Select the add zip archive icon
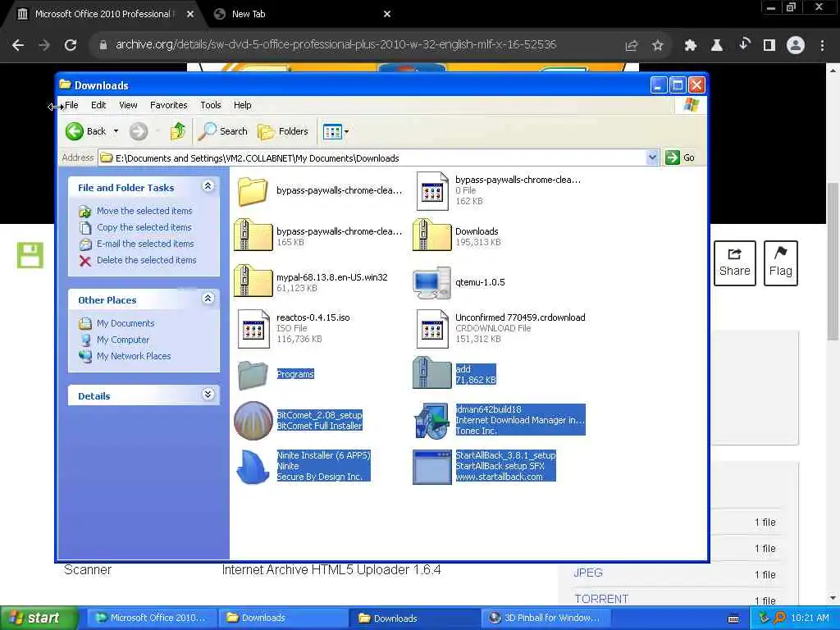Viewport: 840px width, 630px height. point(431,373)
